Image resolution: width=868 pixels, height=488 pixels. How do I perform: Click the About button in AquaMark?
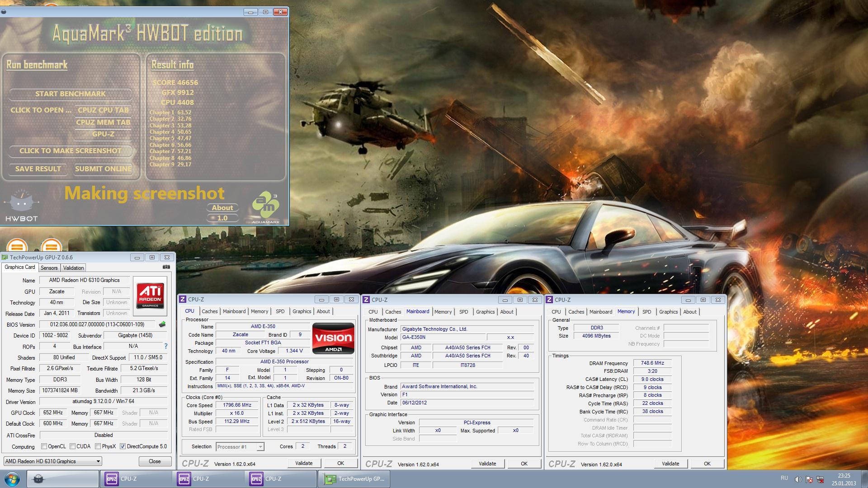(x=222, y=208)
